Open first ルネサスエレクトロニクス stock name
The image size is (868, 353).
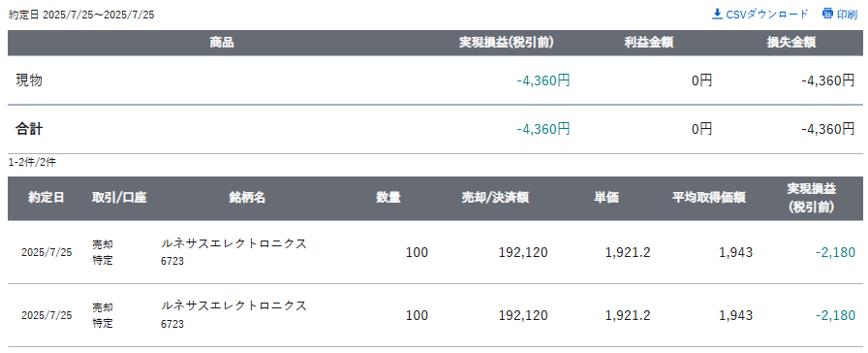233,243
